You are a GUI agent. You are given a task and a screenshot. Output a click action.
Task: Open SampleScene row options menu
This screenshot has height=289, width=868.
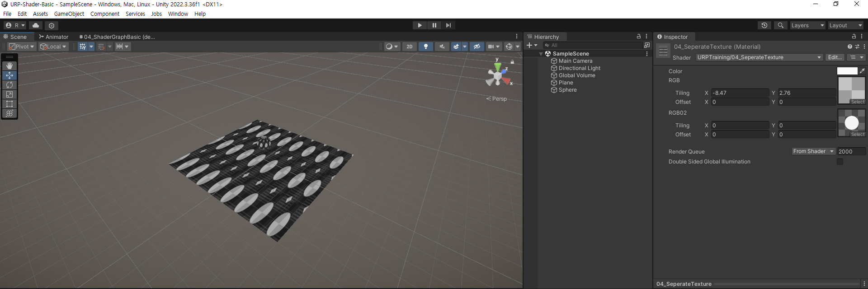tap(647, 54)
